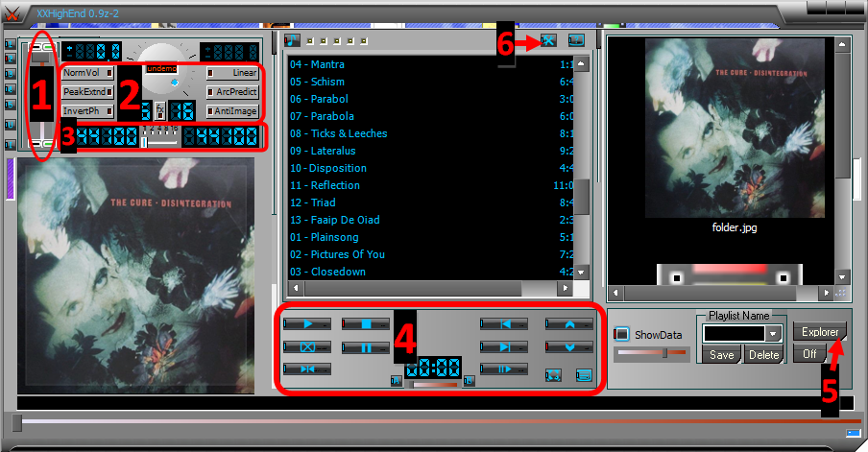Click the undemo label on the knob
The image size is (868, 452).
(x=162, y=68)
